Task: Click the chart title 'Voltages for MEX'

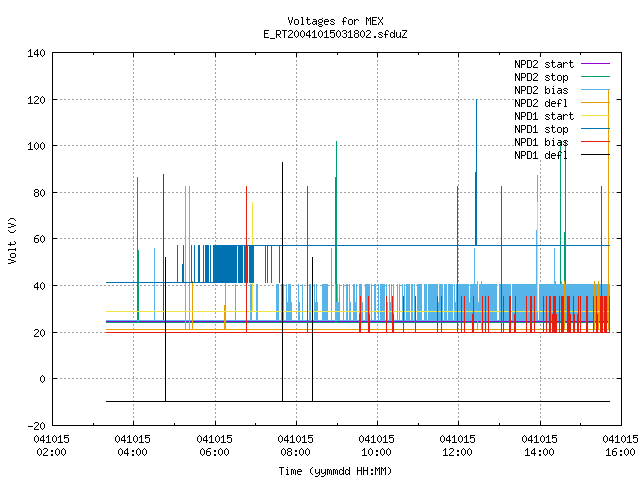Action: coord(335,21)
